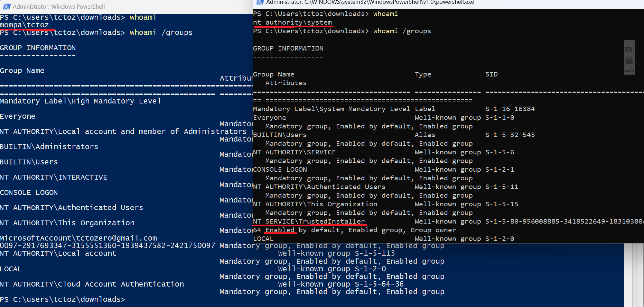Click the 'mompa\tctoz' output line
This screenshot has width=644, height=307.
[x=25, y=25]
